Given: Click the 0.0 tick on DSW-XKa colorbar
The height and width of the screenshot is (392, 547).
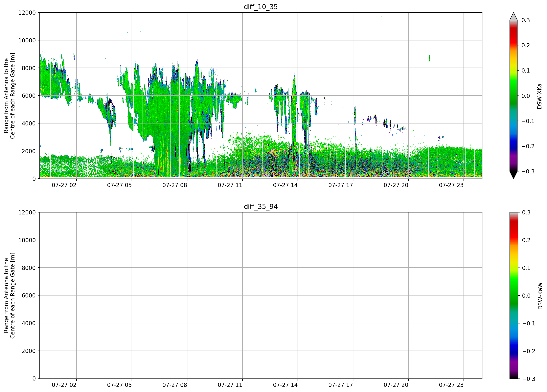Looking at the screenshot, I should (526, 96).
